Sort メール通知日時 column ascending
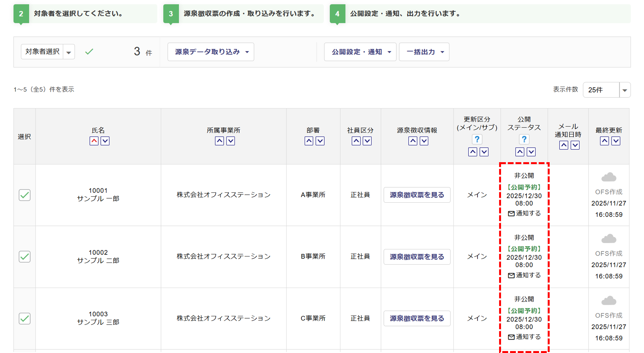The width and height of the screenshot is (644, 353). coord(563,145)
